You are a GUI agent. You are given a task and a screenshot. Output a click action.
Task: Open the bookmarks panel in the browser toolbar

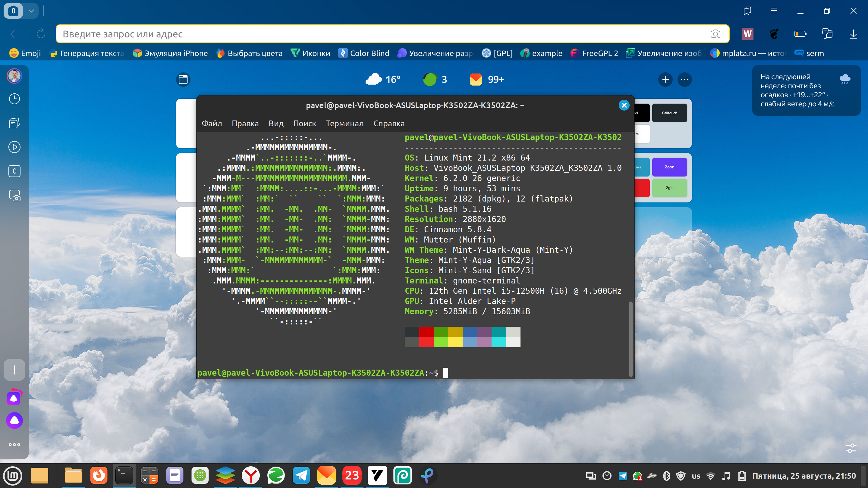click(x=747, y=11)
